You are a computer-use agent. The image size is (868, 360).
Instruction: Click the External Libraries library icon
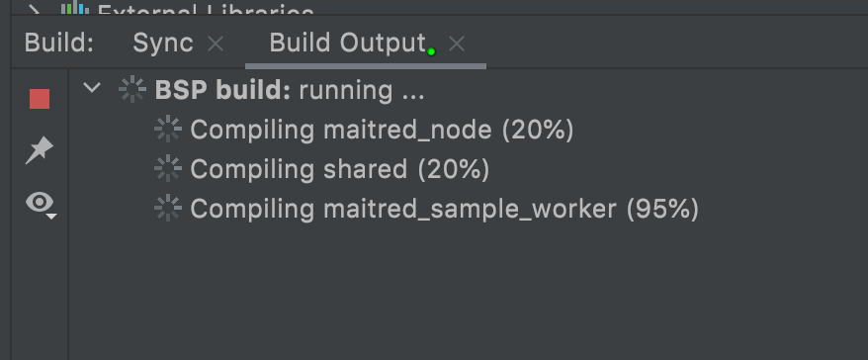75,7
